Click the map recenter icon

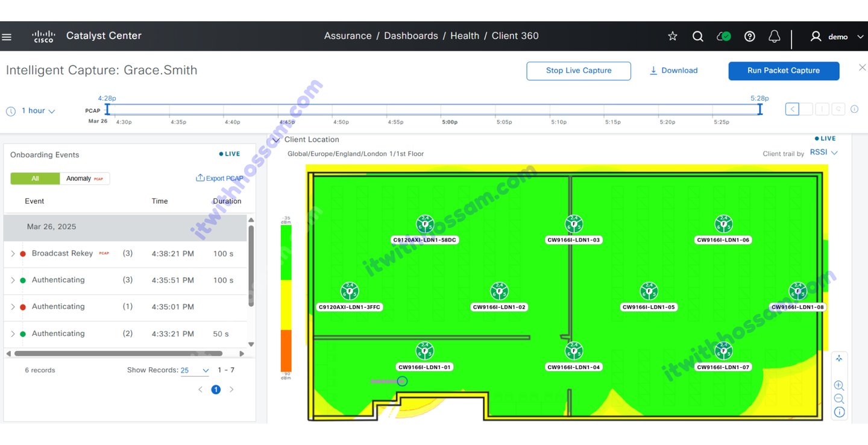point(838,359)
